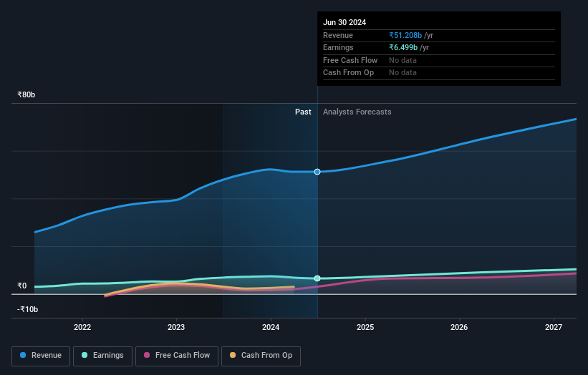Click the Revenue row label in tooltip
Viewport: 588px width, 375px height.
pyautogui.click(x=338, y=35)
